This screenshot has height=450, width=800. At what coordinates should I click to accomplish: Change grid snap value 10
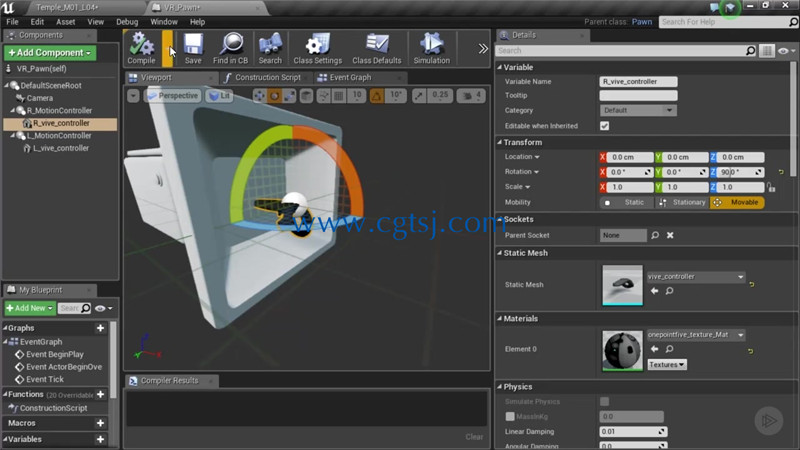[x=357, y=95]
